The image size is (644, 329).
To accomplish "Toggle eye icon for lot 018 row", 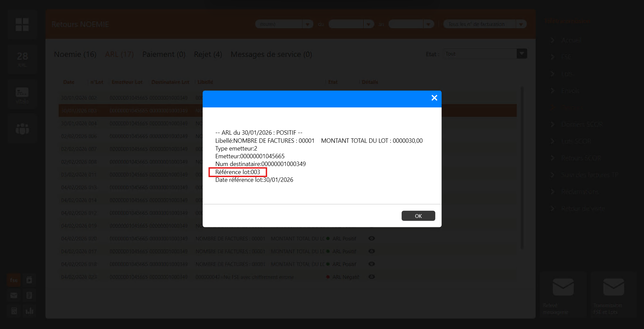I will [372, 264].
